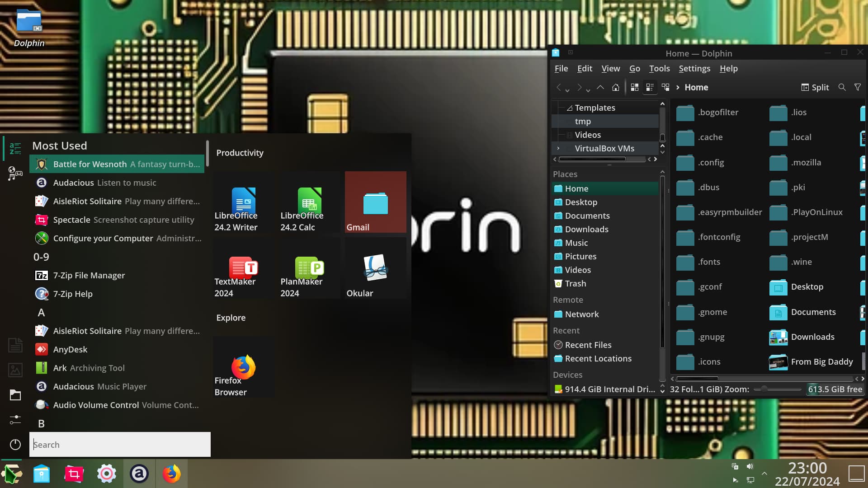Click the show desktop button in taskbar
868x488 pixels.
856,474
